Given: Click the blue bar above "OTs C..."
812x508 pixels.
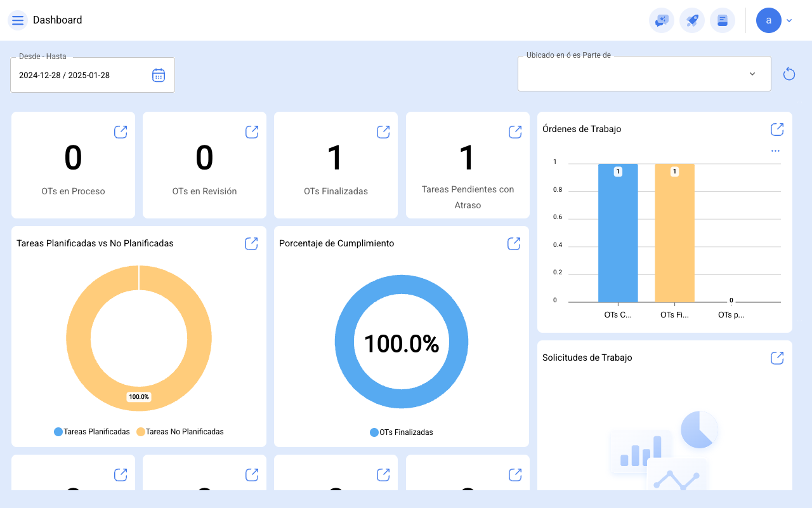Looking at the screenshot, I should tap(618, 233).
